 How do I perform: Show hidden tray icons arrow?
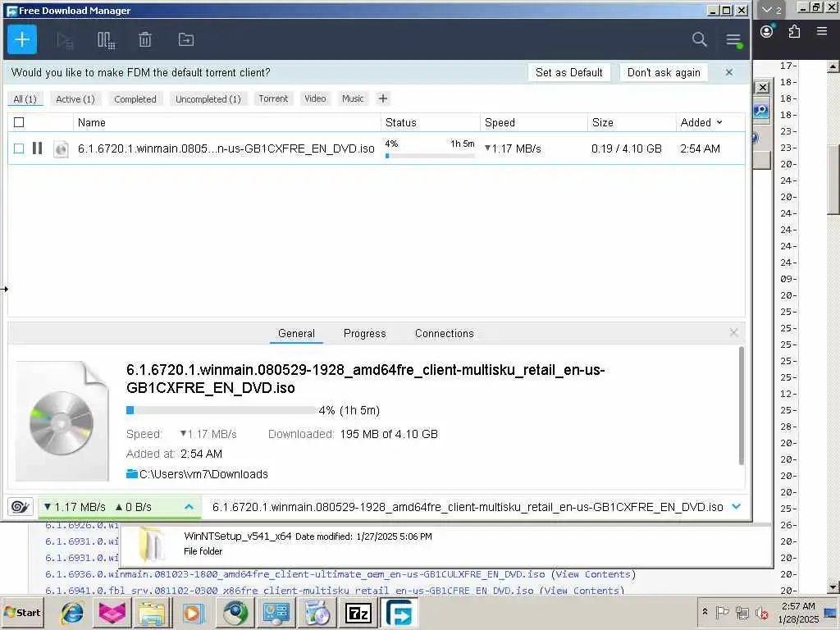[x=705, y=612]
